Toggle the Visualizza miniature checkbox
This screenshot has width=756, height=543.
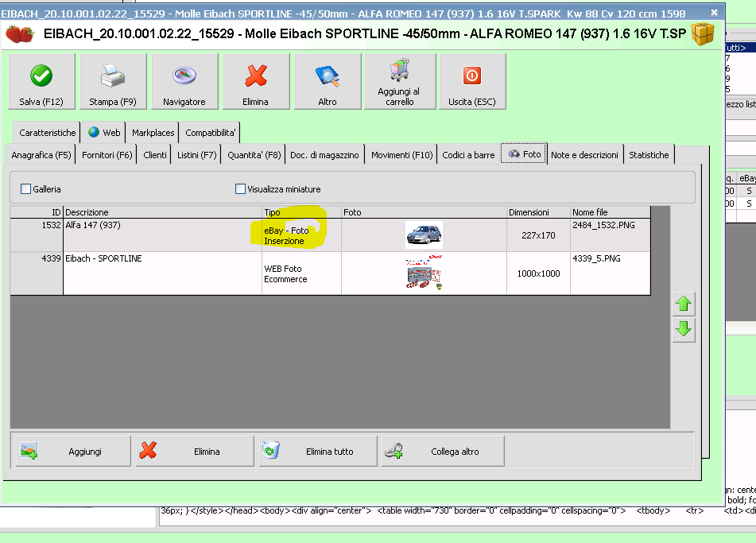pyautogui.click(x=240, y=189)
